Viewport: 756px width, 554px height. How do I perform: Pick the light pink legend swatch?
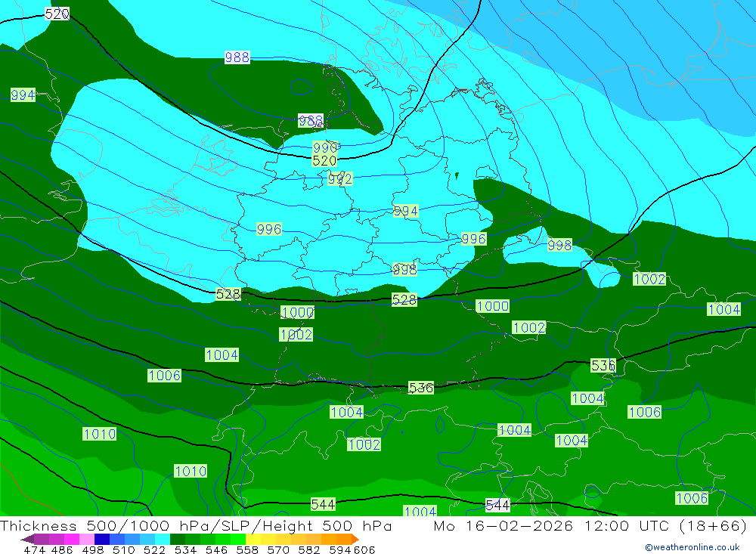87,539
